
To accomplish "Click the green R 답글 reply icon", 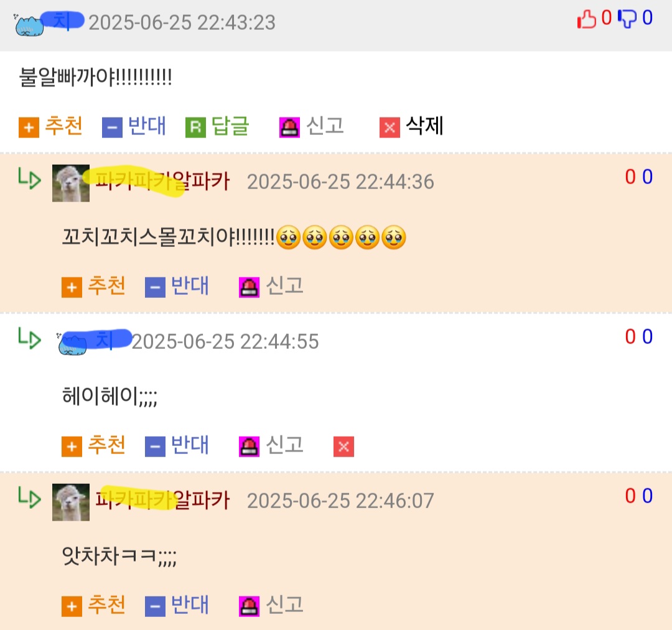I will (x=196, y=127).
